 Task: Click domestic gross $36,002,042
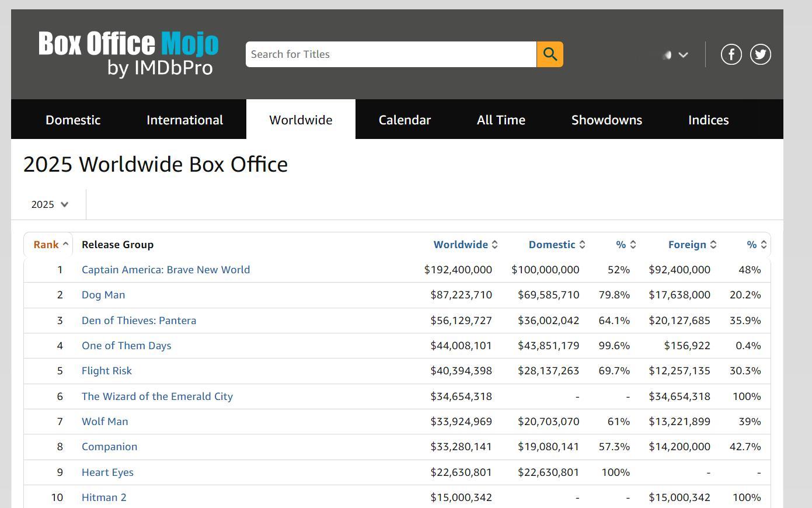click(x=549, y=321)
